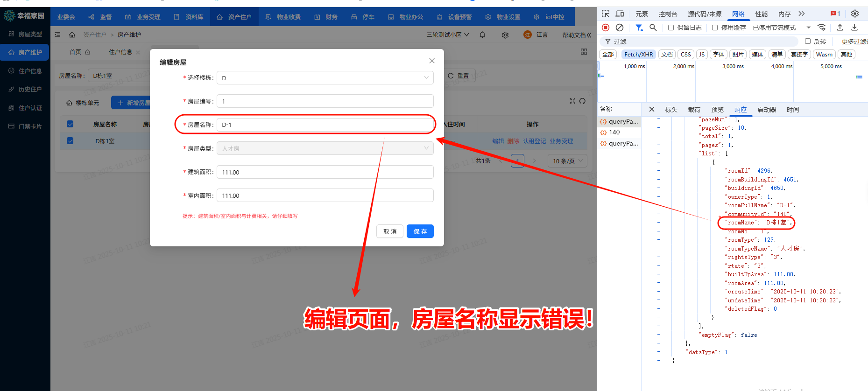Toggle the 反转 filter checkbox
This screenshot has width=868, height=391.
(x=808, y=41)
